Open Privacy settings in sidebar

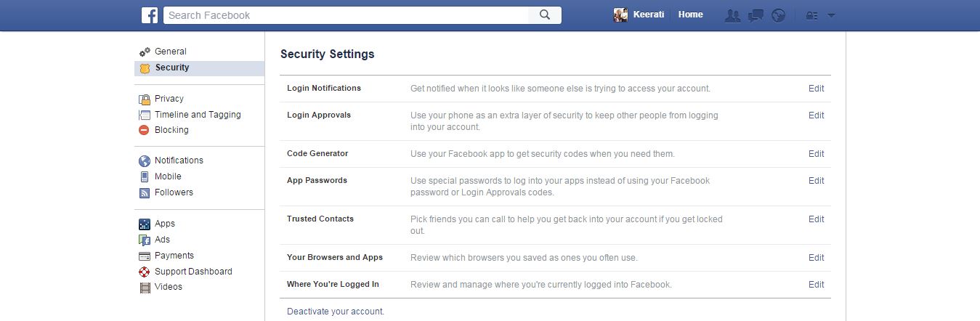click(169, 99)
